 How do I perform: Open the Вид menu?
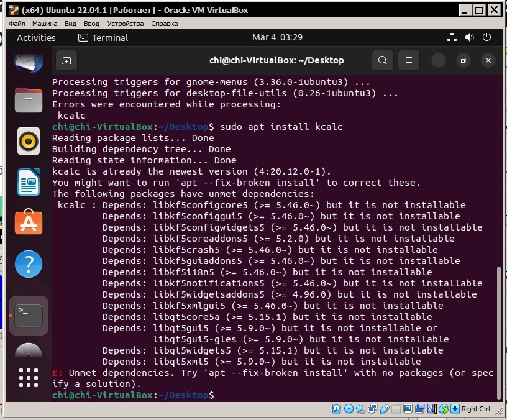[x=70, y=24]
